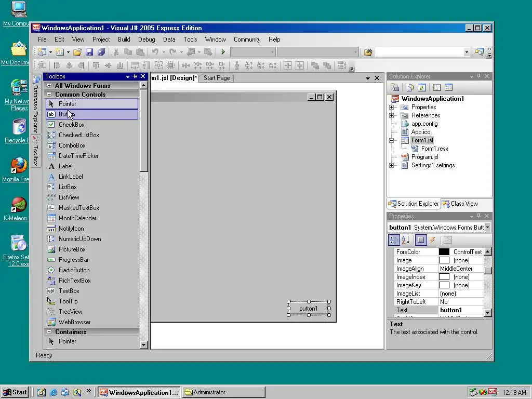The width and height of the screenshot is (532, 399).
Task: Select the TreeView control in Toolbox
Action: tap(91, 312)
